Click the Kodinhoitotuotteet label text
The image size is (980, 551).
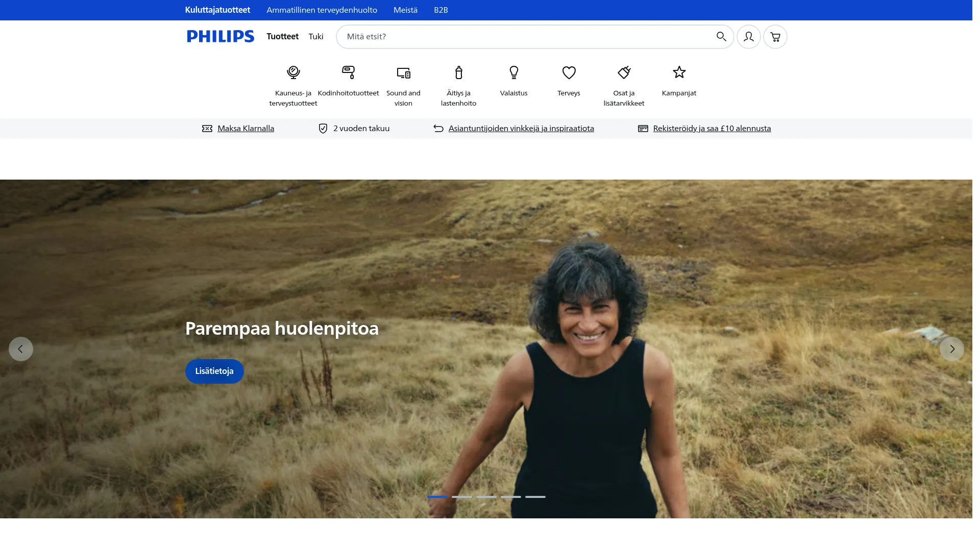(x=348, y=93)
